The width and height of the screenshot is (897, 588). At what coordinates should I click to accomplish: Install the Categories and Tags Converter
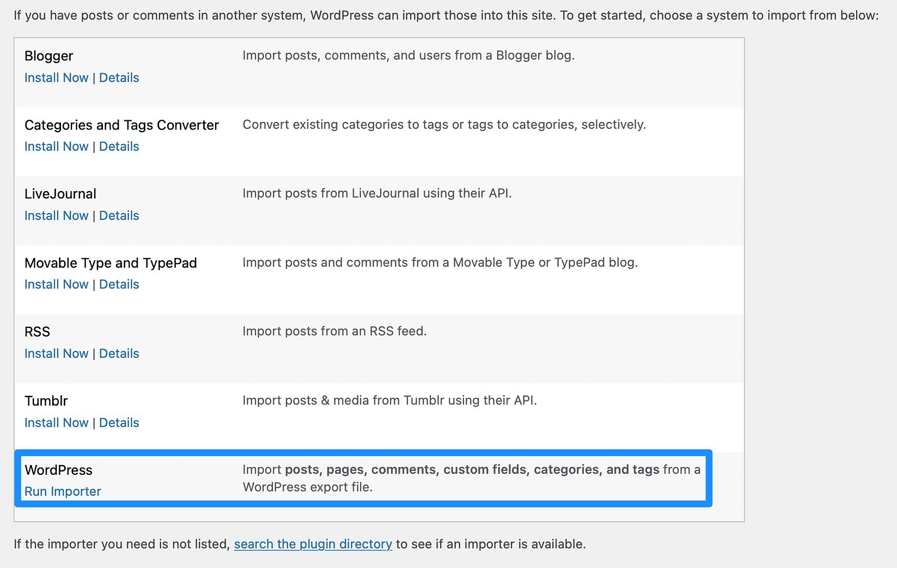56,146
